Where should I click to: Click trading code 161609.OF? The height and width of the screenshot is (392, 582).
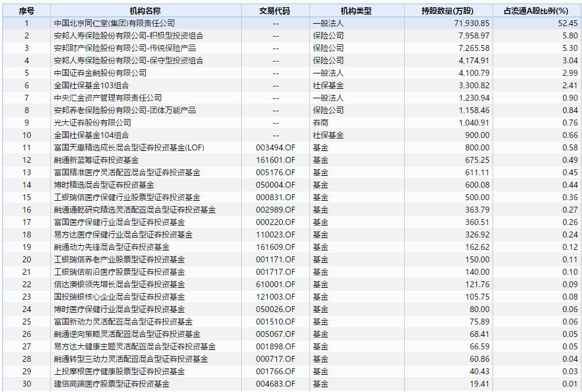[x=276, y=247]
